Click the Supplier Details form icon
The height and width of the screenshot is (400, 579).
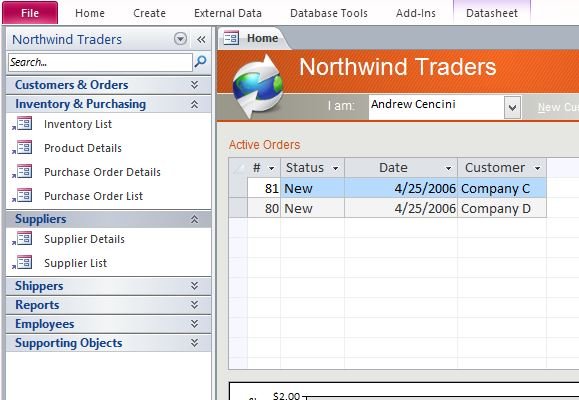[23, 239]
